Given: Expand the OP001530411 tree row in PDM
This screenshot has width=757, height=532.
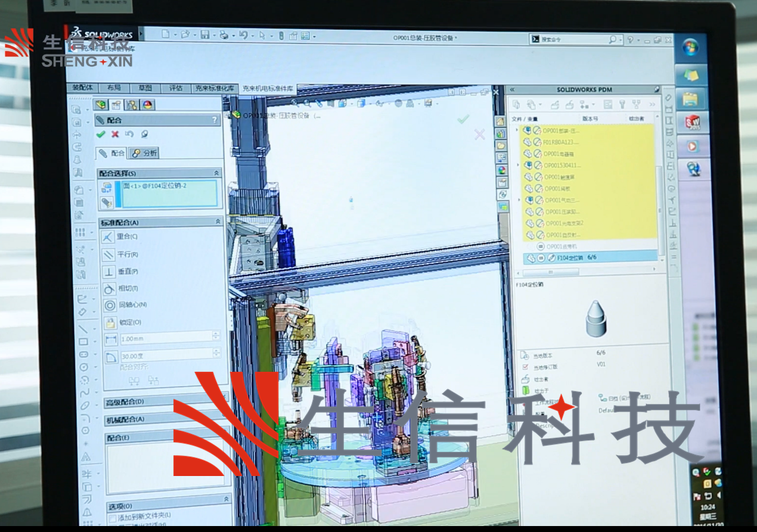Looking at the screenshot, I should (517, 165).
